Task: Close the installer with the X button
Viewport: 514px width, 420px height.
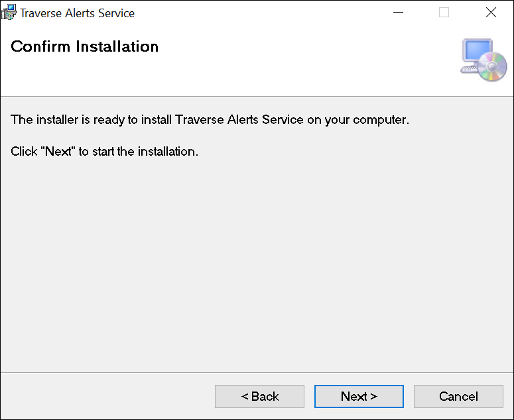Action: (491, 13)
